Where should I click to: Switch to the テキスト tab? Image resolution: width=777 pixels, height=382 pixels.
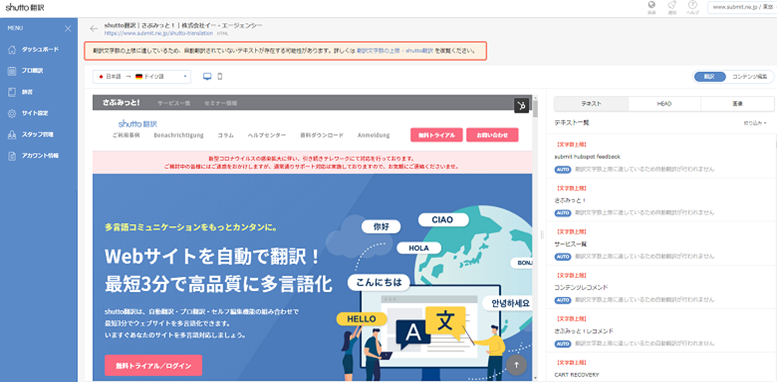[591, 104]
